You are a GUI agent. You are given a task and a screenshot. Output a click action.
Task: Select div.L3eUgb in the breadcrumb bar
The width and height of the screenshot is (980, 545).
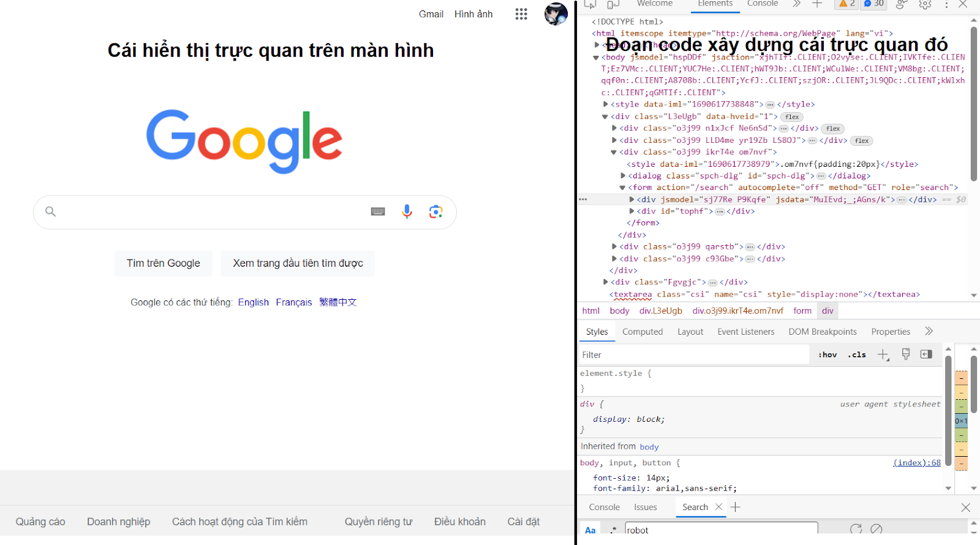point(661,311)
